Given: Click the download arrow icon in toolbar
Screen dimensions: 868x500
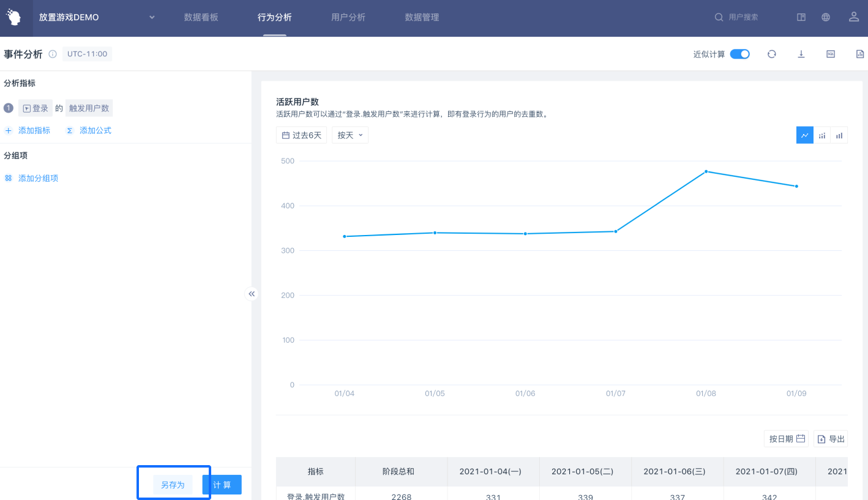Looking at the screenshot, I should (x=801, y=54).
